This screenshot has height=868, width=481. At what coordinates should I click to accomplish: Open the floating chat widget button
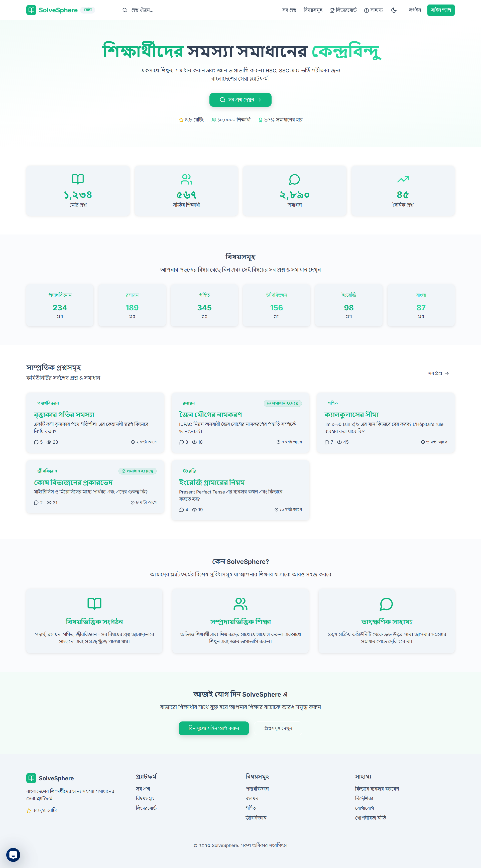click(x=13, y=855)
